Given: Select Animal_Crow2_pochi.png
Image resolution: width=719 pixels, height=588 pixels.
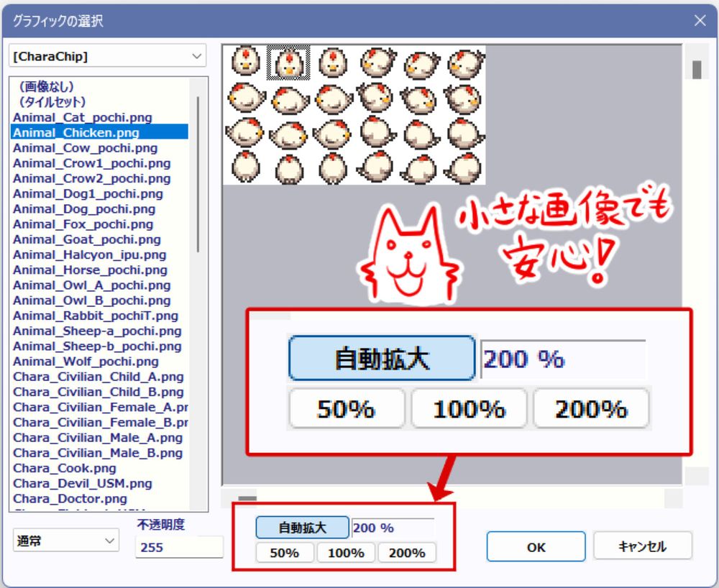Looking at the screenshot, I should pyautogui.click(x=99, y=178).
